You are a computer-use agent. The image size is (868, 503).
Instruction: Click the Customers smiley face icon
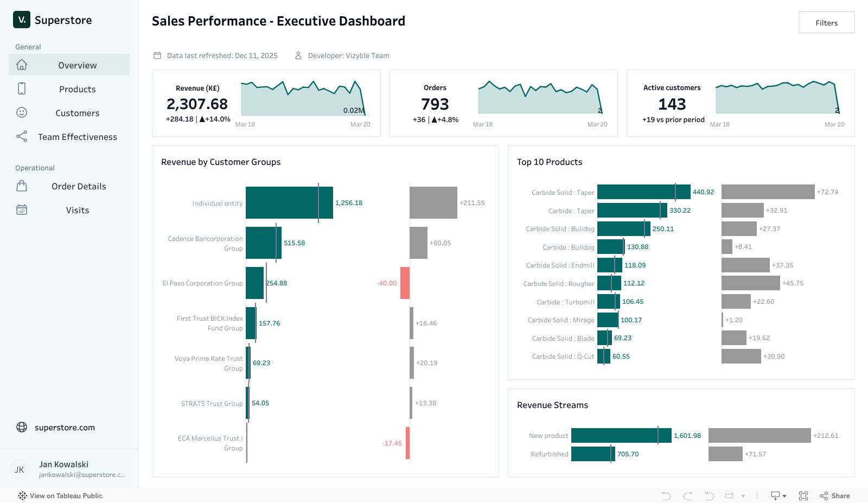pos(22,112)
